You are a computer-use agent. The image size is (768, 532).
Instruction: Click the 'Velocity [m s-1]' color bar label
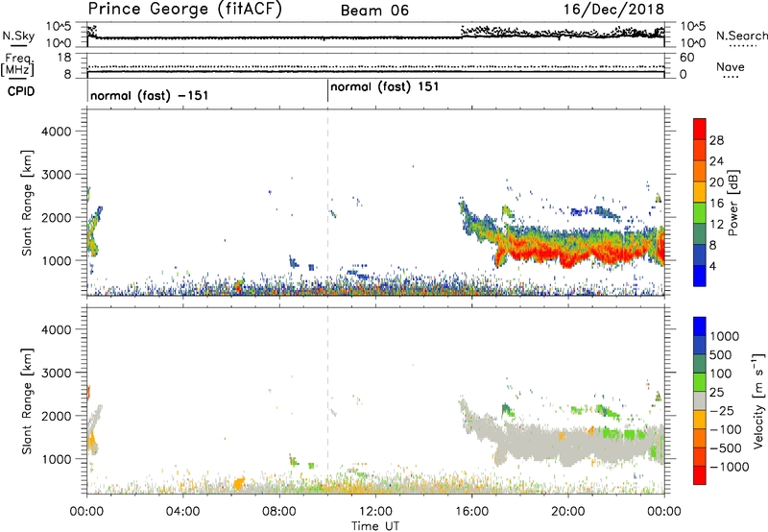pos(758,400)
